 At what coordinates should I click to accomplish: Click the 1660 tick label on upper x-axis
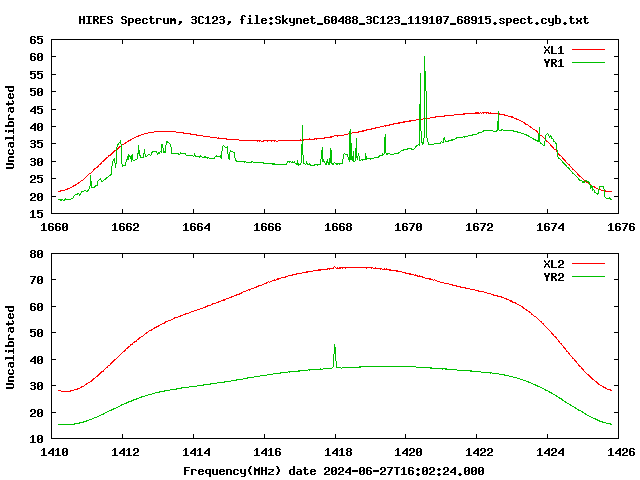point(54,227)
